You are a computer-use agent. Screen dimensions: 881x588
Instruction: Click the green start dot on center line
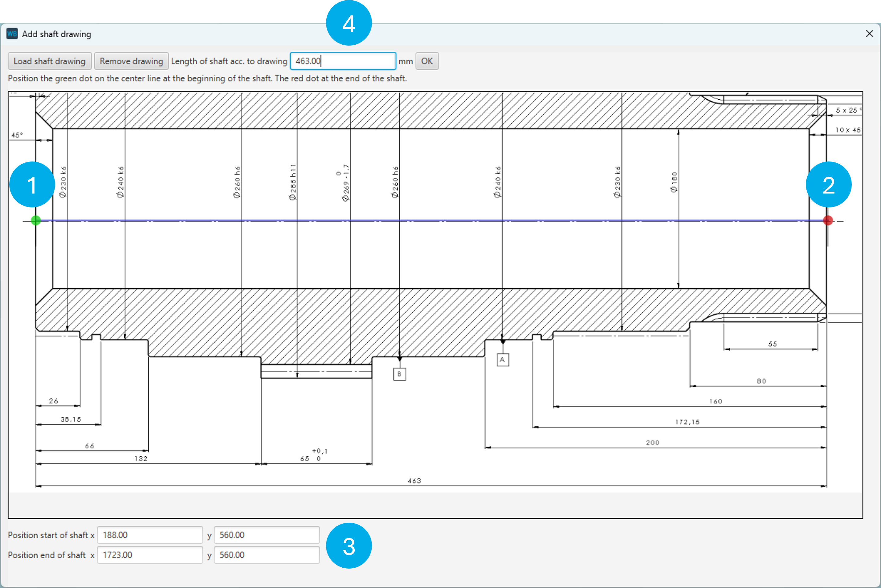pyautogui.click(x=36, y=221)
